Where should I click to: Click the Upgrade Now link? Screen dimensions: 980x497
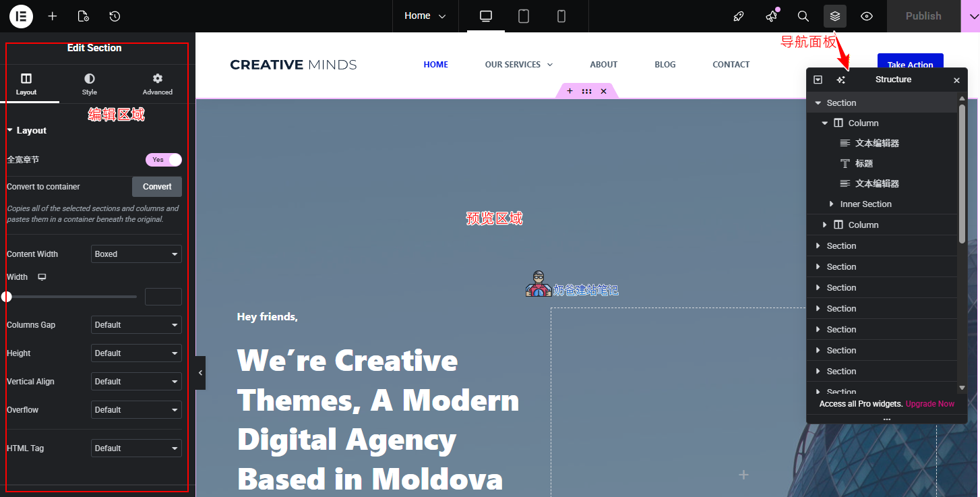pos(929,403)
